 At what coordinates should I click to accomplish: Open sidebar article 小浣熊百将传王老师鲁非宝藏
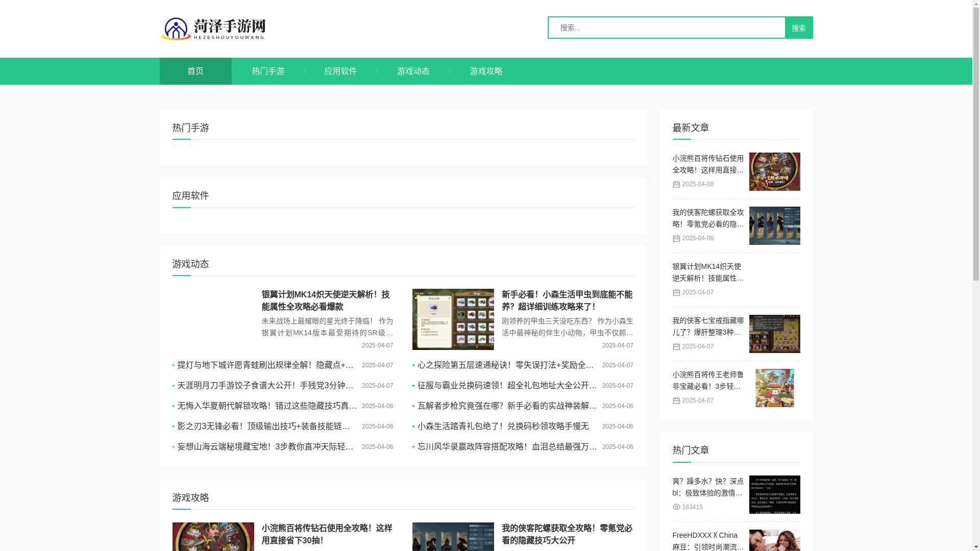click(x=708, y=380)
